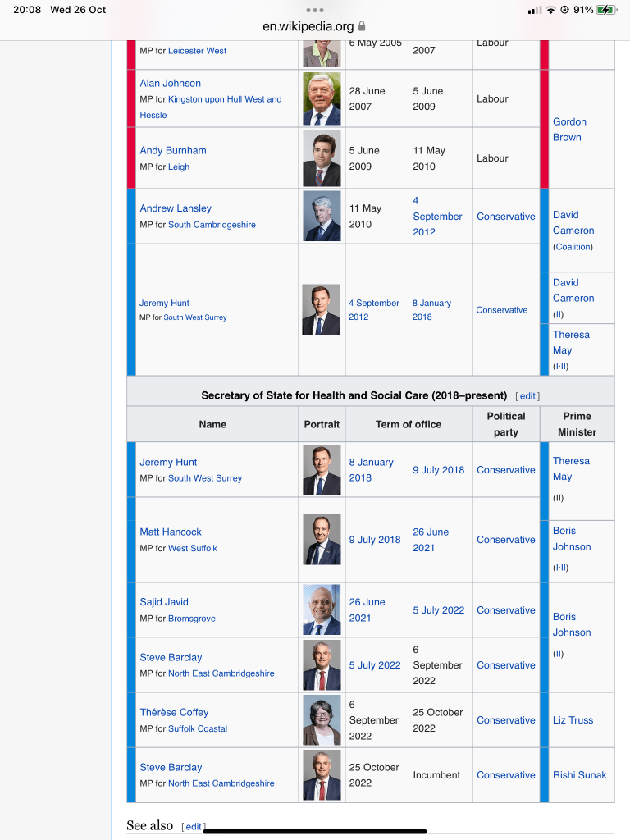Follow the Gordon Brown link
Viewport: 630px width, 840px height.
(x=569, y=130)
